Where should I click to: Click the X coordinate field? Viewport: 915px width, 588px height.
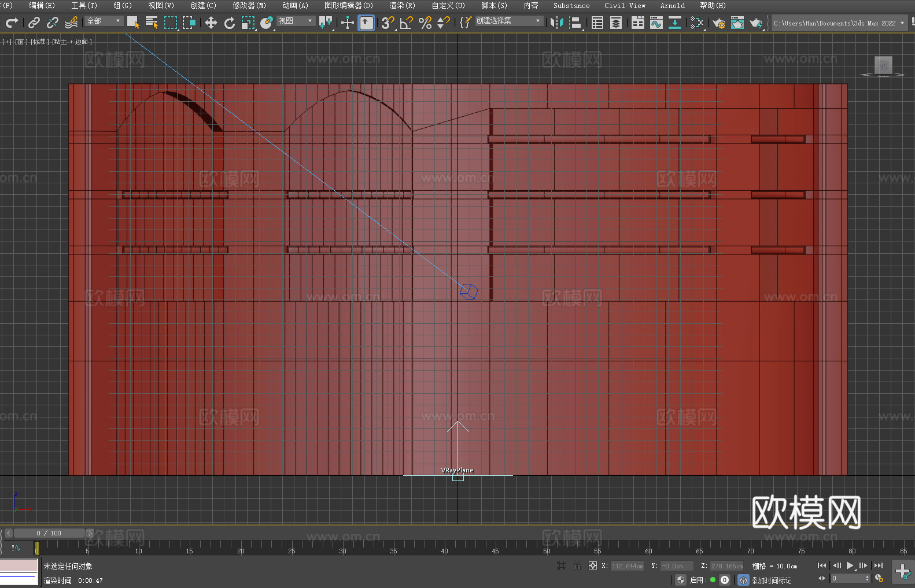628,566
